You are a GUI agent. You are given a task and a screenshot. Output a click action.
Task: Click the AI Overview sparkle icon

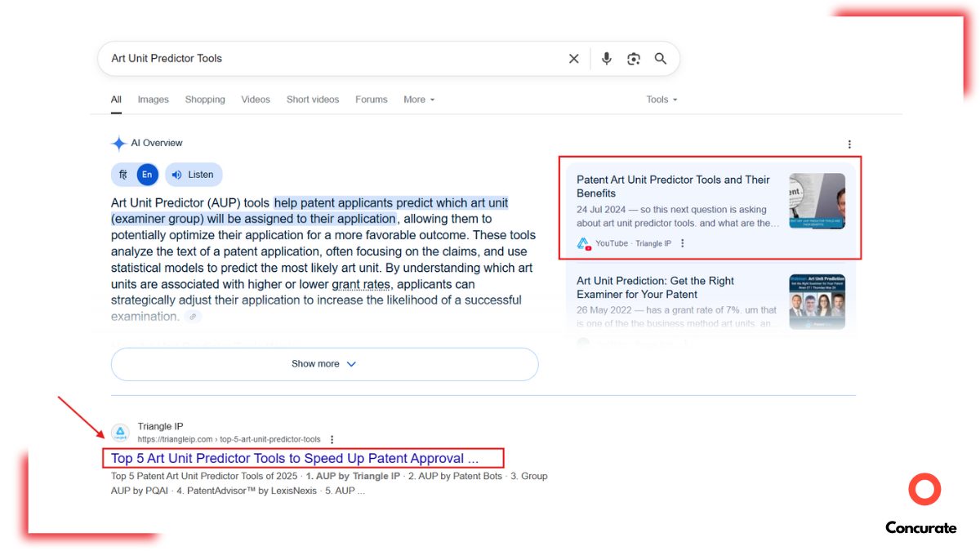tap(119, 144)
